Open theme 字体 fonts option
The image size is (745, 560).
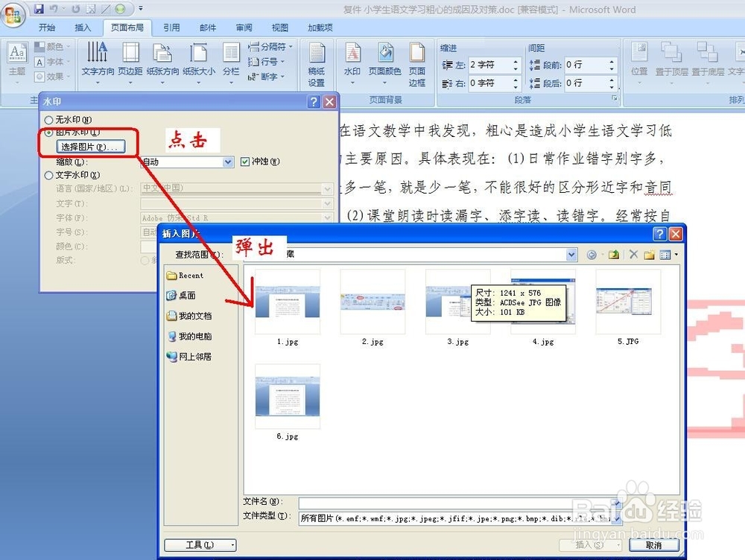tap(53, 62)
